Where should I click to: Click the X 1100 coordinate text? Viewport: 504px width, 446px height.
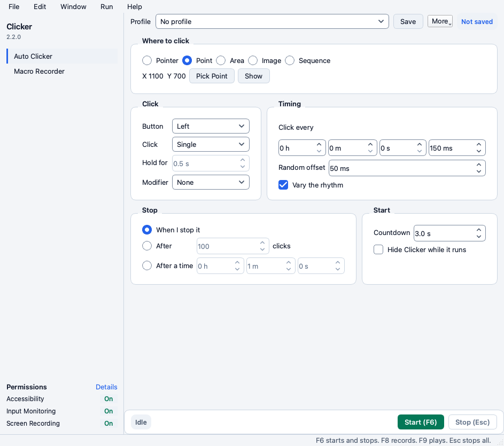[x=153, y=76]
